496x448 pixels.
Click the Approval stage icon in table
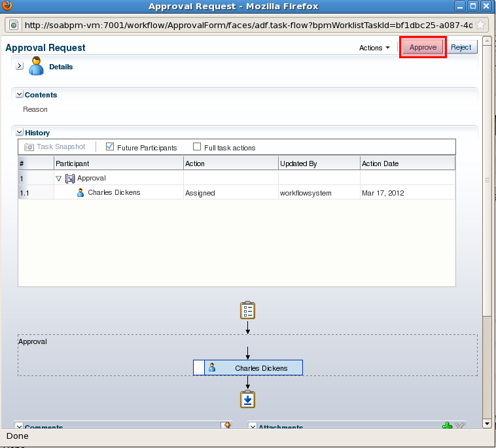(x=70, y=179)
